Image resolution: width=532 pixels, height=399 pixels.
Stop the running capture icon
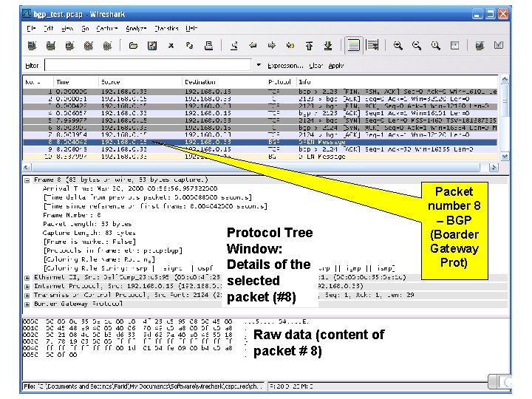point(89,46)
